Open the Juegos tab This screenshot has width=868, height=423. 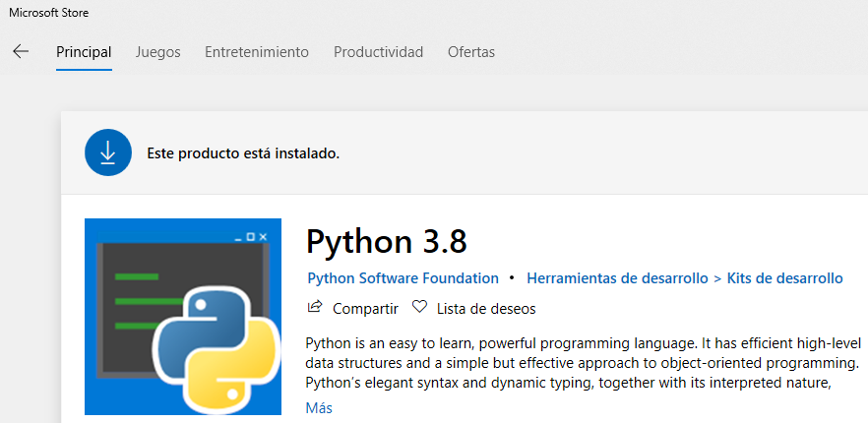pyautogui.click(x=157, y=52)
